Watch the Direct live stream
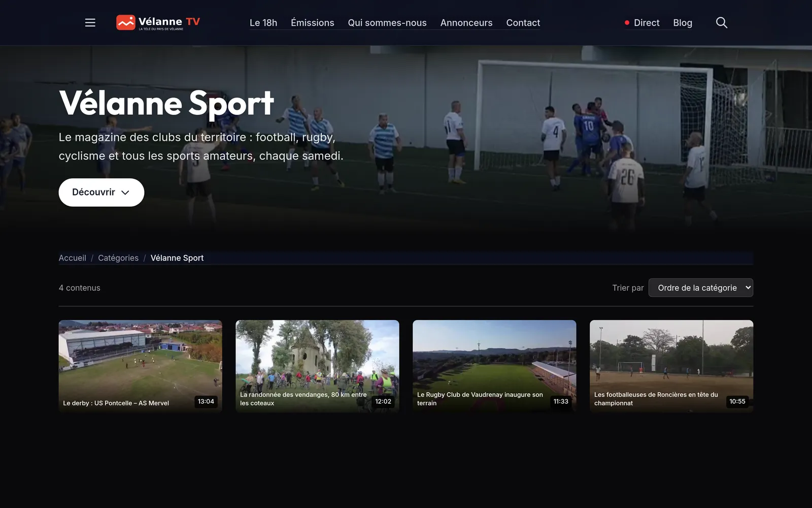 click(642, 23)
